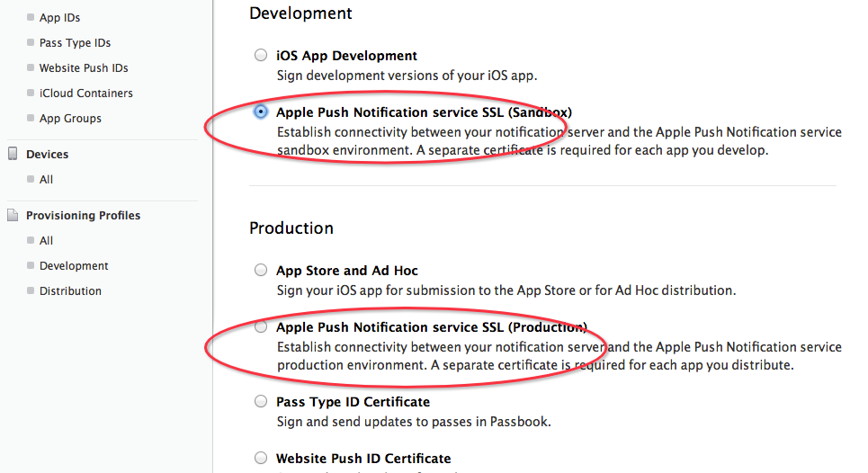Open Pass Type IDs in sidebar
This screenshot has width=868, height=473.
[75, 42]
